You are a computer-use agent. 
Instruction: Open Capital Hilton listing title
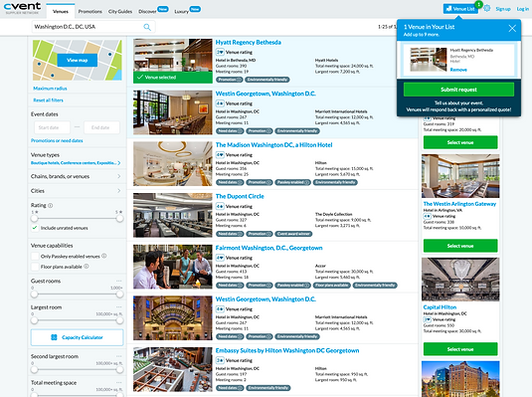440,307
